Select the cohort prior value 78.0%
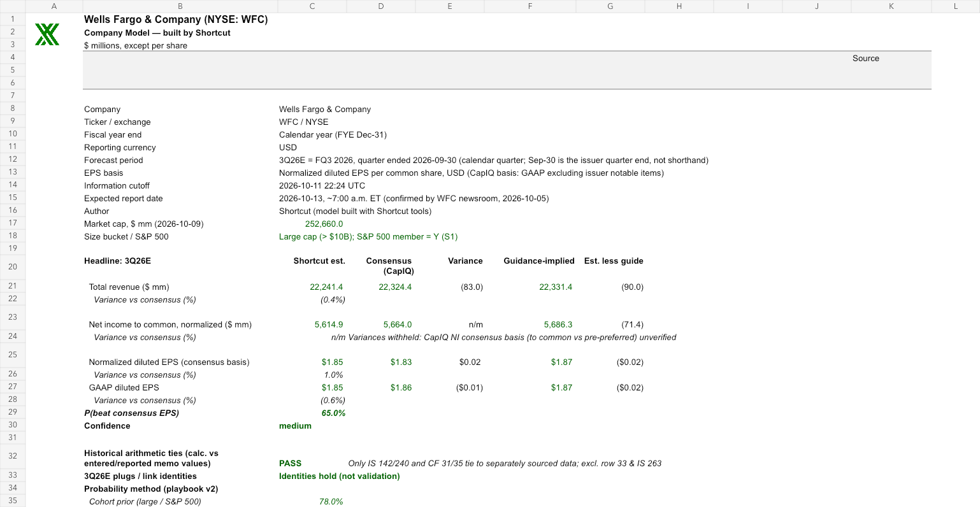Screen dimensions: 980x507 point(331,501)
